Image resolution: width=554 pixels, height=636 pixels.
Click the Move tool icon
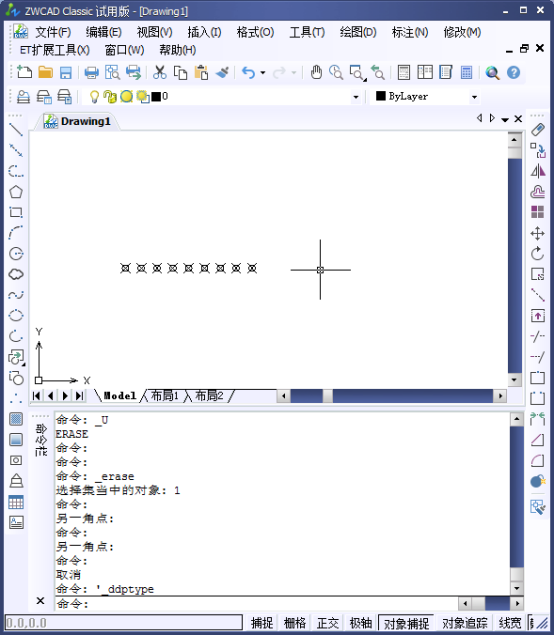click(538, 233)
